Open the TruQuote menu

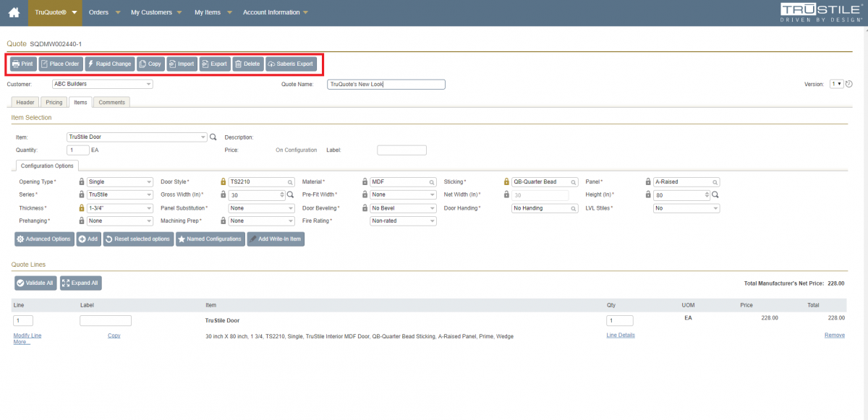tap(54, 12)
